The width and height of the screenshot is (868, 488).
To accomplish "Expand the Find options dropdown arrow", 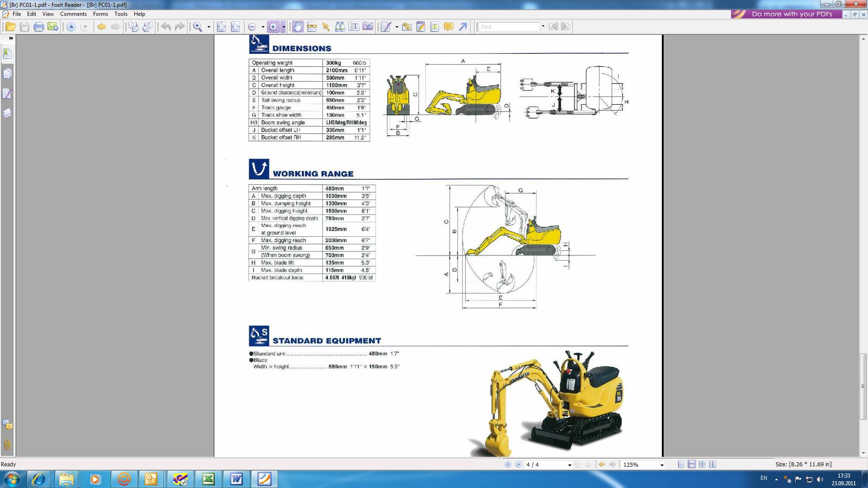I will coord(543,26).
